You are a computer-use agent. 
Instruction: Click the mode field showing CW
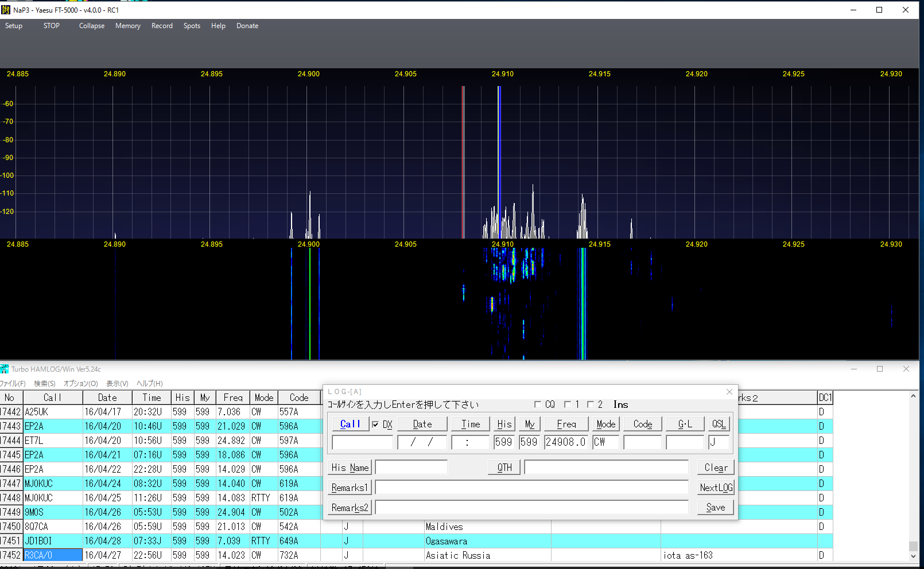[x=606, y=442]
